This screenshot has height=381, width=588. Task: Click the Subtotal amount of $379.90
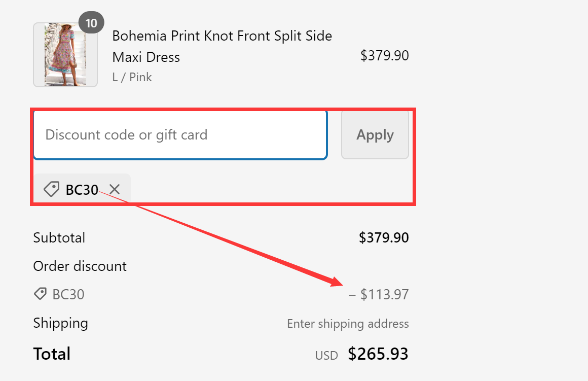[x=384, y=237]
